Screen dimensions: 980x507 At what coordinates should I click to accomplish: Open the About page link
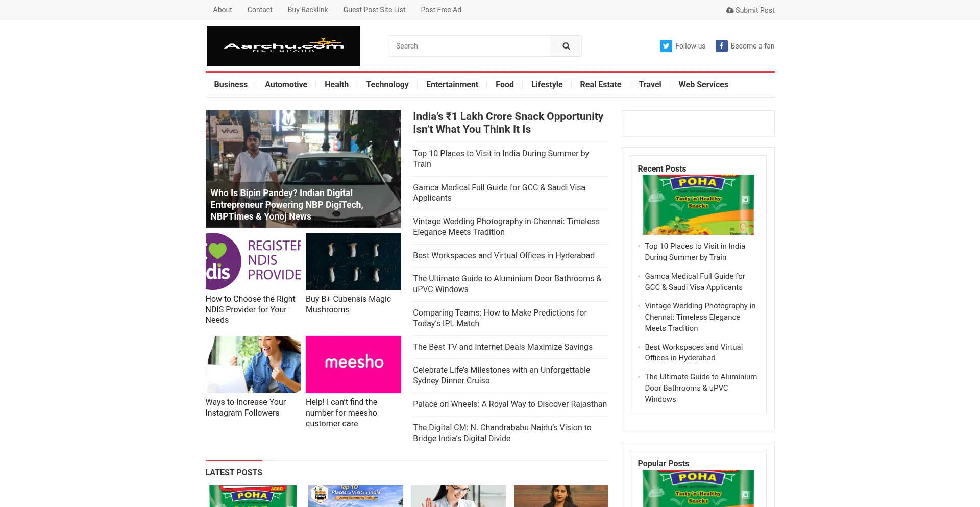pos(223,10)
